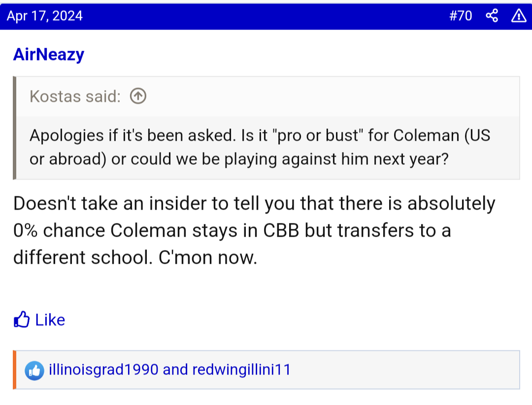The image size is (532, 405).
Task: Click the up-arrow icon beside Kostas said
Action: [x=138, y=96]
